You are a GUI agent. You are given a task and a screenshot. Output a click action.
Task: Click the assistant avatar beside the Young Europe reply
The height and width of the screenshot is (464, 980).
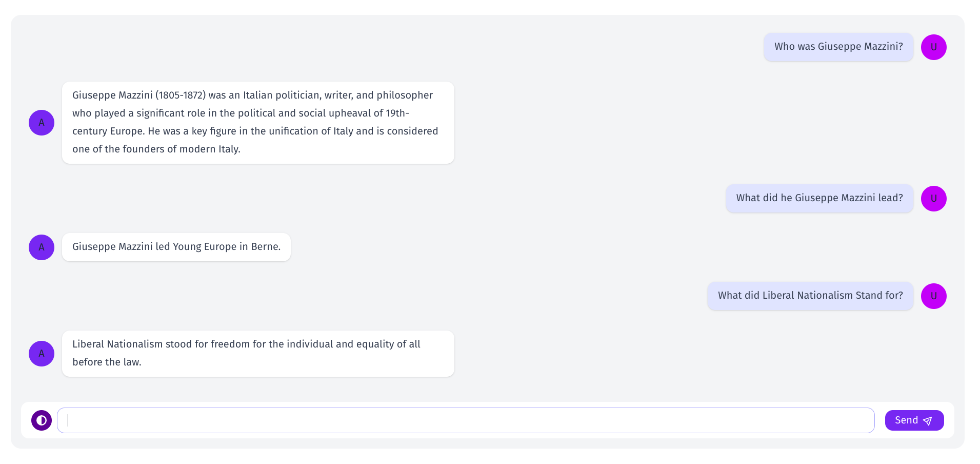tap(42, 247)
